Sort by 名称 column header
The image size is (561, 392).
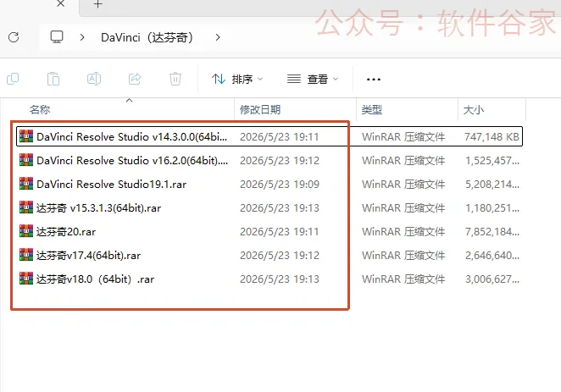(x=40, y=110)
